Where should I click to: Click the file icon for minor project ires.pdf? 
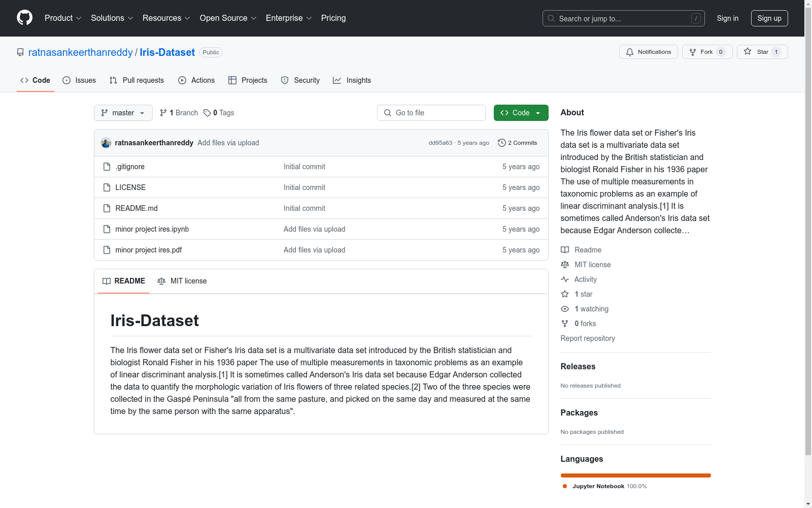coord(107,250)
